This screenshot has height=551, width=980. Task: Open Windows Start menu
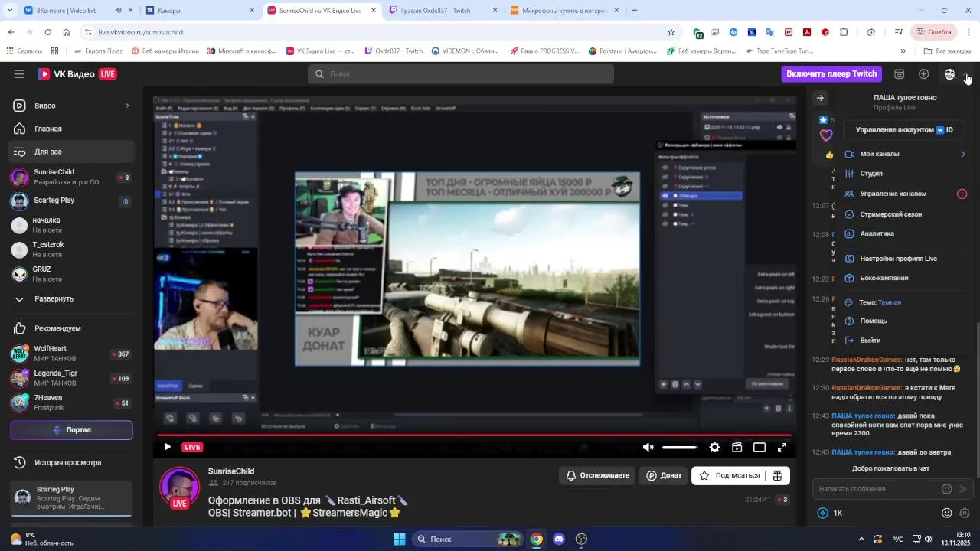pos(400,540)
